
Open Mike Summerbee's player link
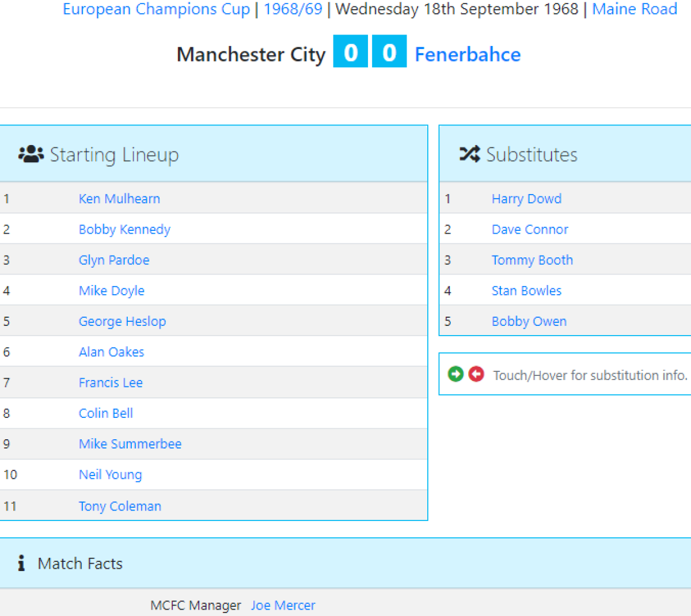click(130, 443)
